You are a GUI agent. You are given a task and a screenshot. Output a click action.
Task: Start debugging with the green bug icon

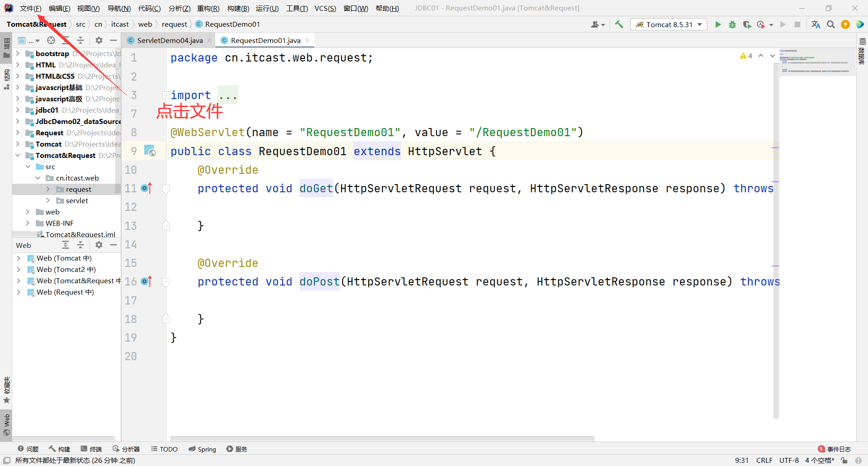[x=732, y=24]
